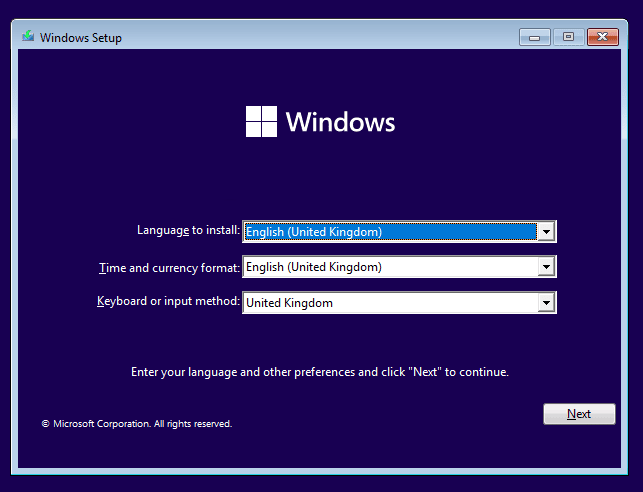Click the four-pane Windows logo
This screenshot has width=643, height=492.
[261, 122]
